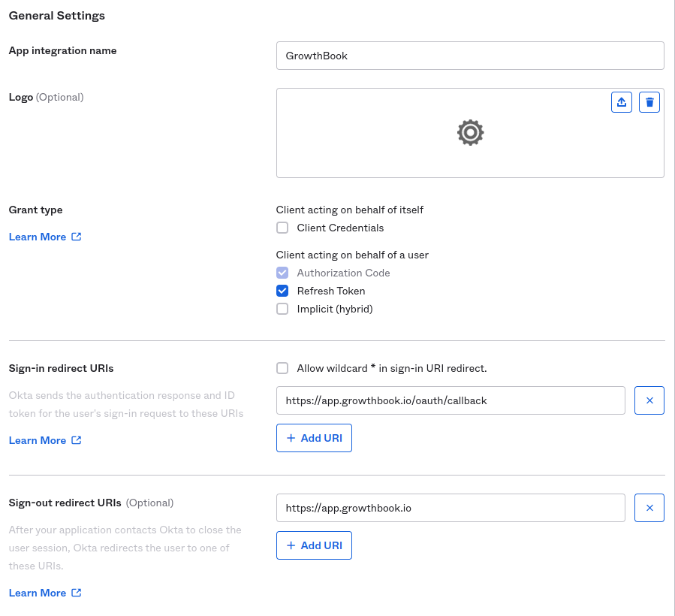Click the 'Sign-in redirect URIs' label

[x=61, y=368]
